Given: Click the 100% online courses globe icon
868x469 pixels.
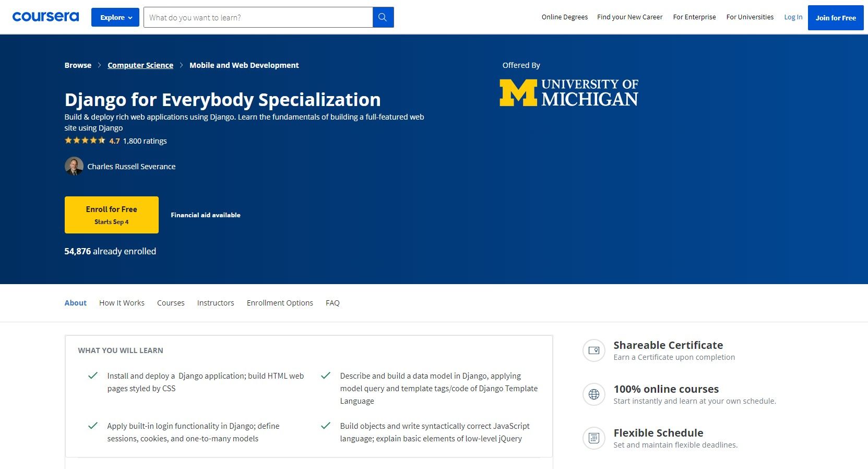Looking at the screenshot, I should tap(593, 394).
